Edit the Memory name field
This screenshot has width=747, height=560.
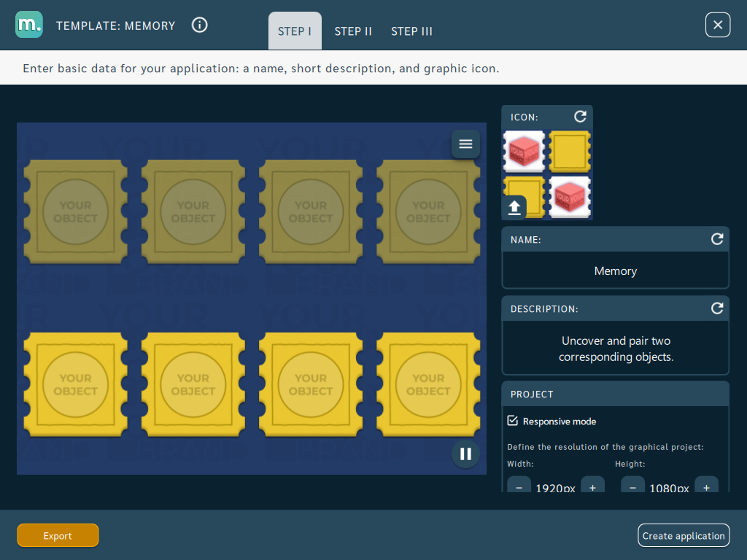tap(616, 271)
